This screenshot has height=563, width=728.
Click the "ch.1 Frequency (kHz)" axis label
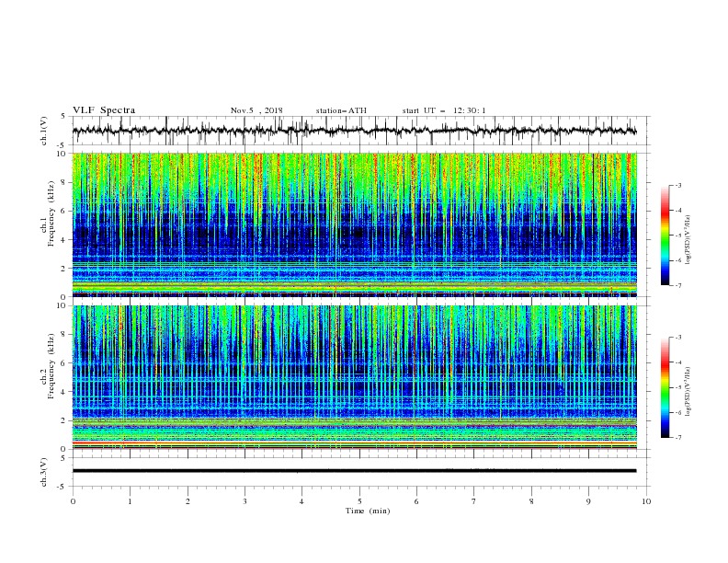click(x=48, y=213)
